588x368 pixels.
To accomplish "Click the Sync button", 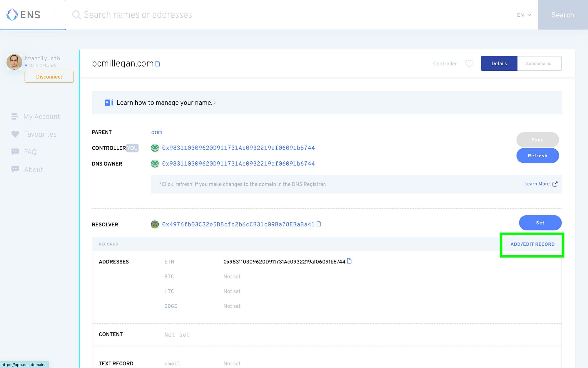I will point(537,140).
